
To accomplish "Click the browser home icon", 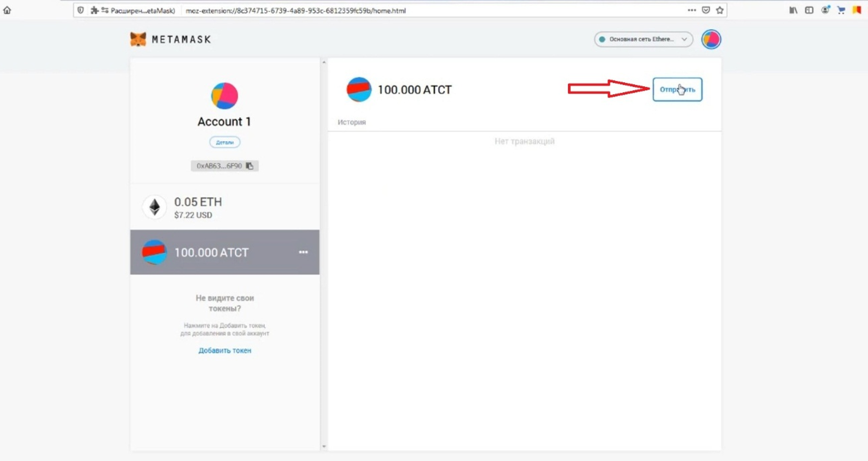I will [x=7, y=10].
